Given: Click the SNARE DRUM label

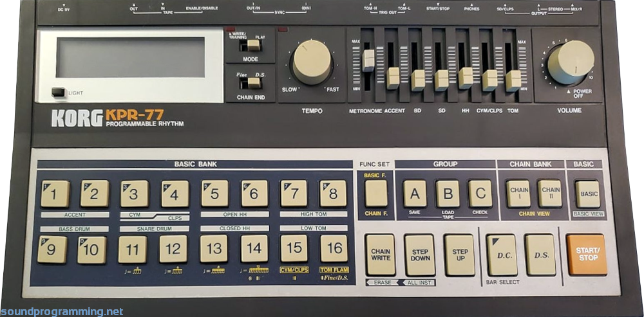Looking at the screenshot, I should 155,228.
